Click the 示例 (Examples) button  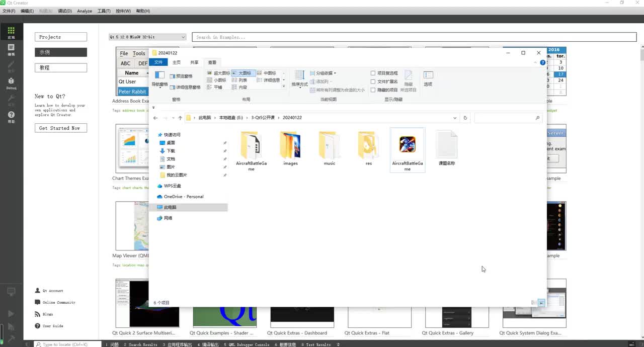[61, 52]
